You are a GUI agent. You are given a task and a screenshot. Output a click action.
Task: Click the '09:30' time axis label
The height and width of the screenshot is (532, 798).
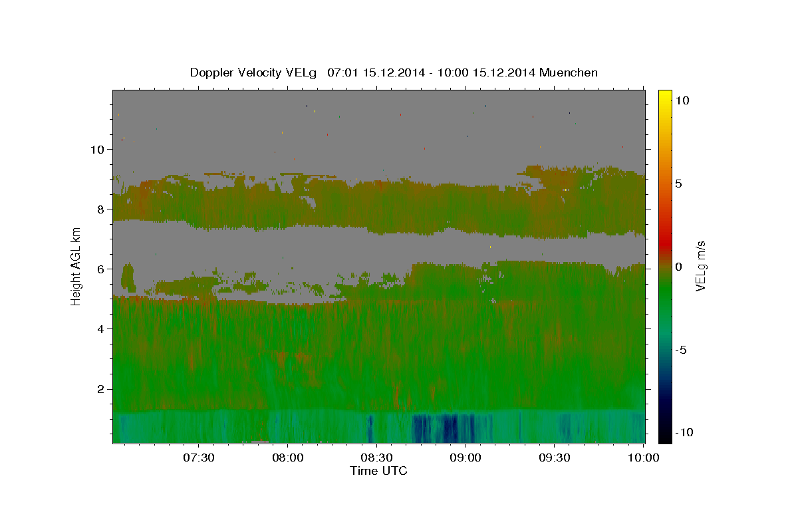coord(555,458)
